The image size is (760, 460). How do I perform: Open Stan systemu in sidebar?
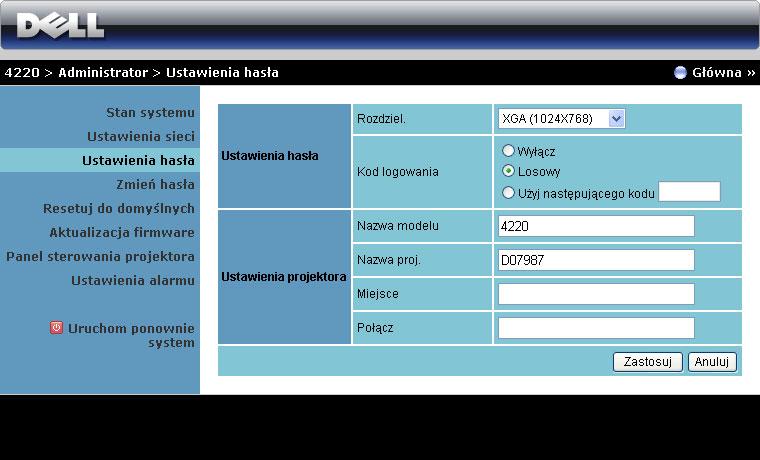150,112
